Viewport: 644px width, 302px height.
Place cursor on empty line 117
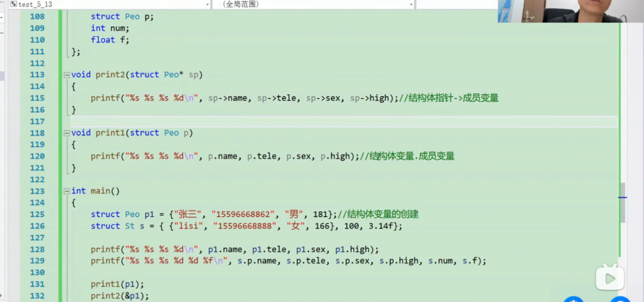click(x=252, y=121)
